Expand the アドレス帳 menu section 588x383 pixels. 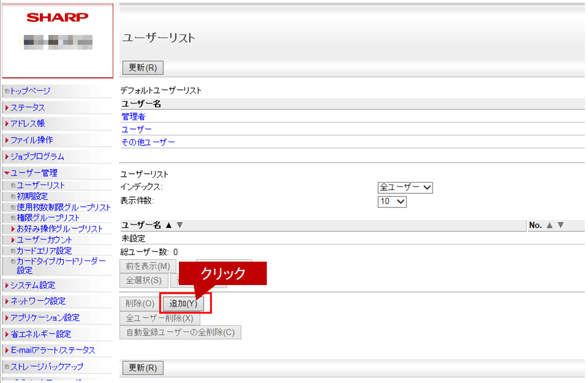click(28, 124)
